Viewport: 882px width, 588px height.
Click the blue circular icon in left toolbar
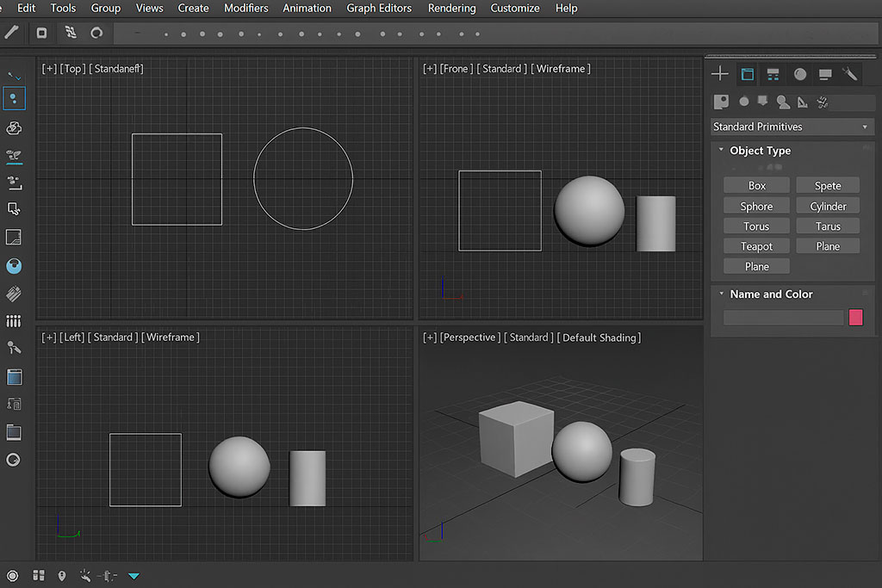tap(14, 266)
